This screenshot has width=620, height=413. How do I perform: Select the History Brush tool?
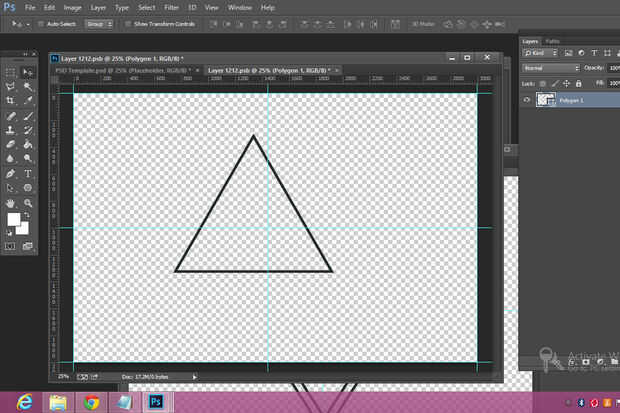28,130
